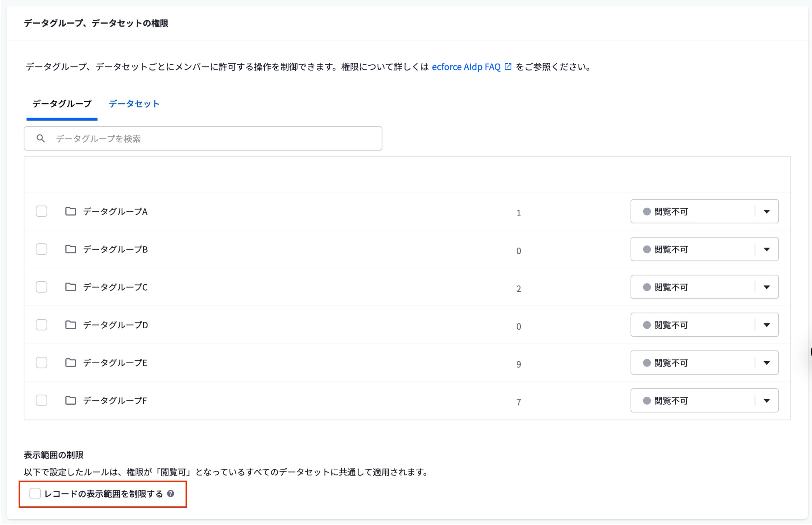812x525 pixels.
Task: Check the box for データグループB
Action: (x=42, y=249)
